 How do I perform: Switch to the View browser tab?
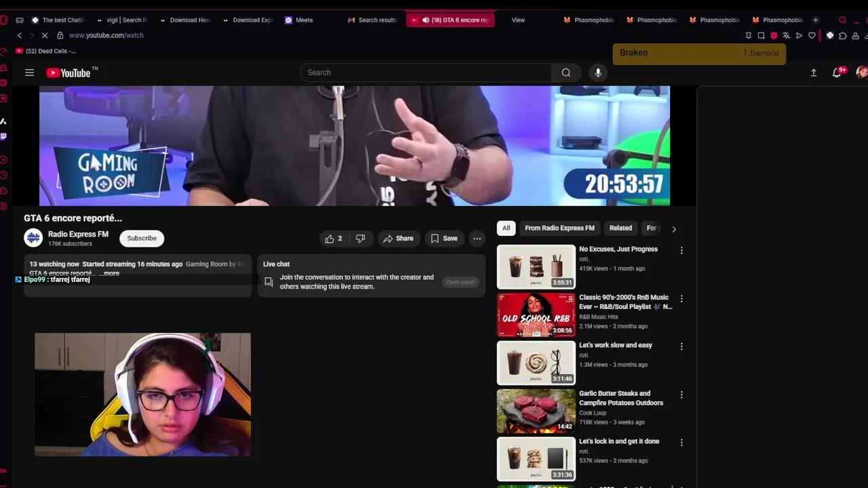[x=518, y=20]
